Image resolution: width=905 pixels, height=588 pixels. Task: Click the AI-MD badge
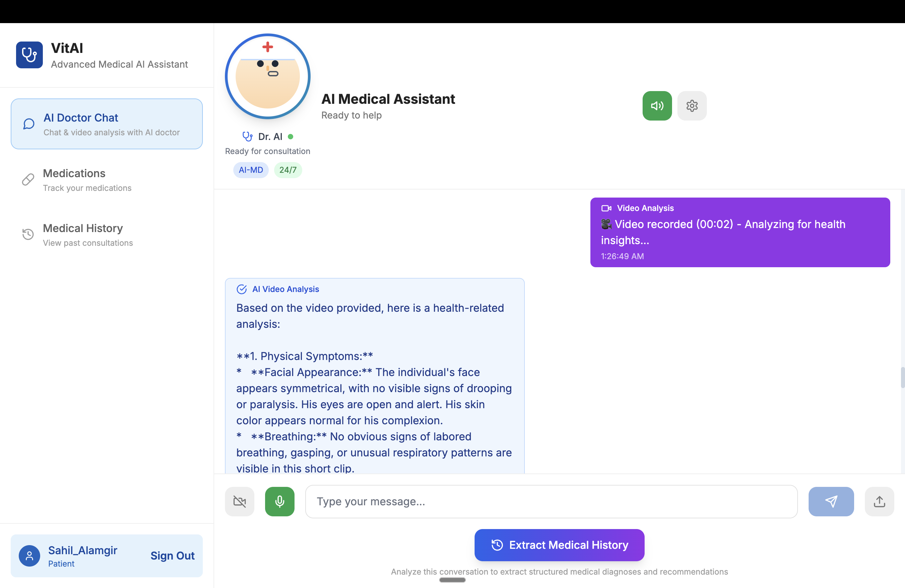pyautogui.click(x=251, y=170)
